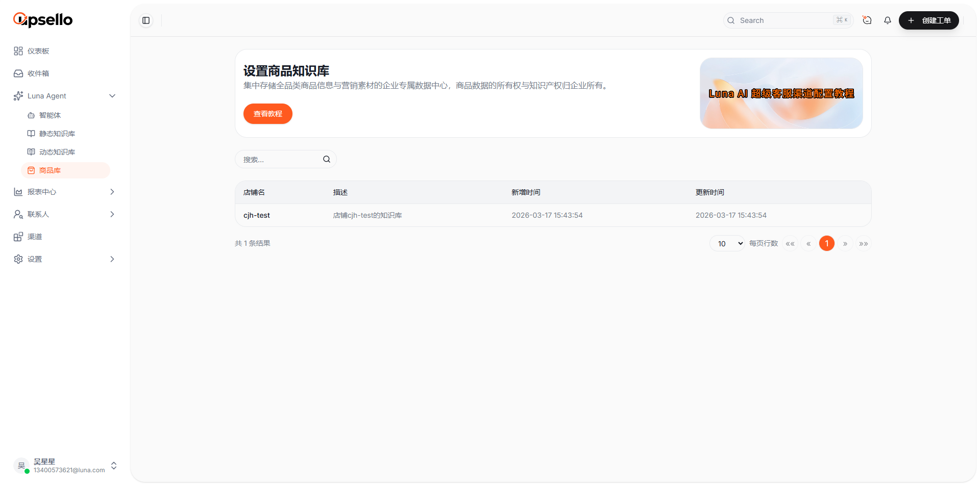Open the inbox 收件箱 icon
This screenshot has width=980, height=486.
[18, 73]
